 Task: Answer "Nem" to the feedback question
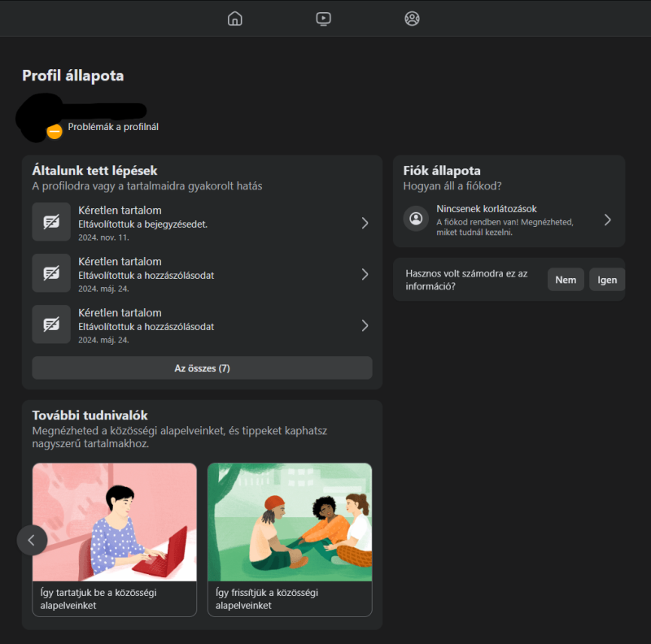[x=566, y=280]
